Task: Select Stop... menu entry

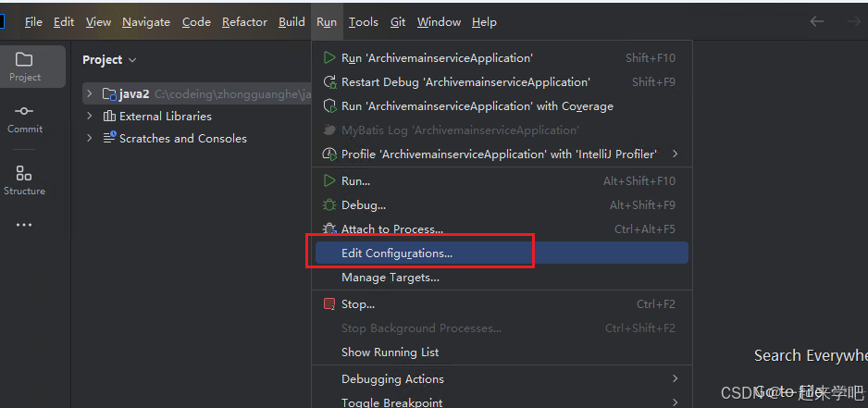Action: (502, 304)
